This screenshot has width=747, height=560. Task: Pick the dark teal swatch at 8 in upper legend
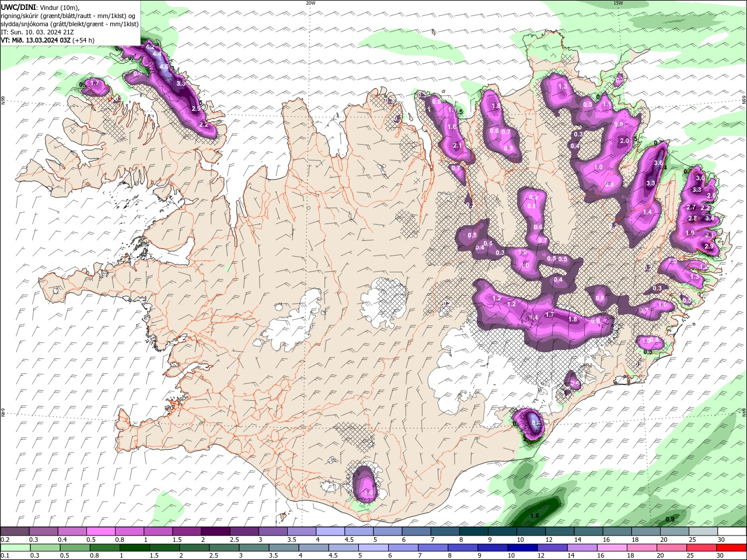473,531
